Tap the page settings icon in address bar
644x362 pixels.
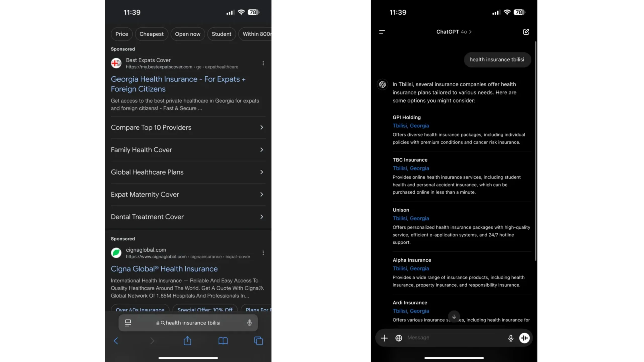click(128, 323)
